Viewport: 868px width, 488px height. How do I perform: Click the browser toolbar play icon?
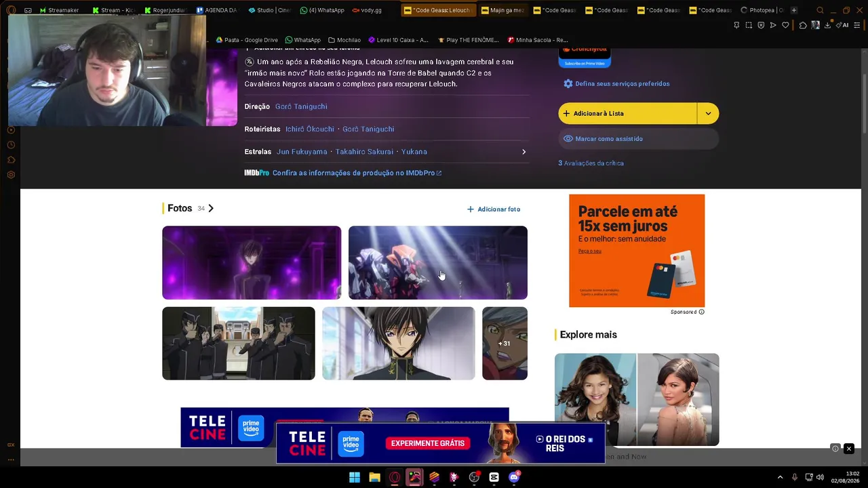(x=773, y=25)
